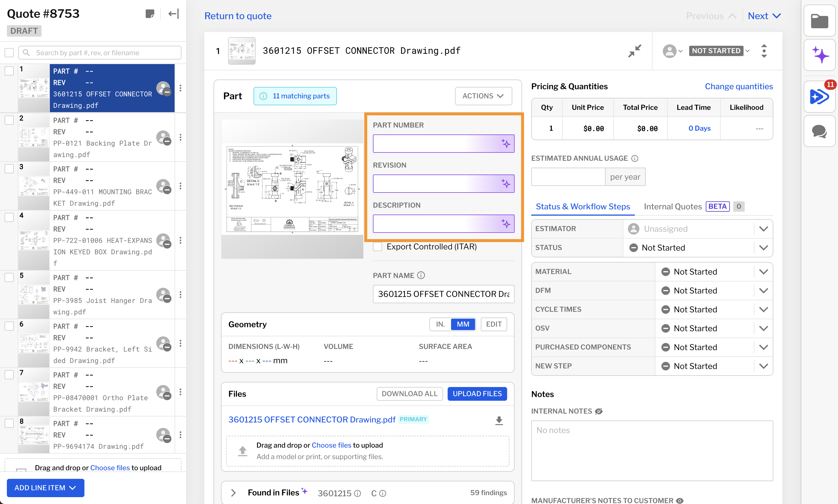This screenshot has width=838, height=504.
Task: Open the NOT STARTED status dropdown in header
Action: click(719, 51)
